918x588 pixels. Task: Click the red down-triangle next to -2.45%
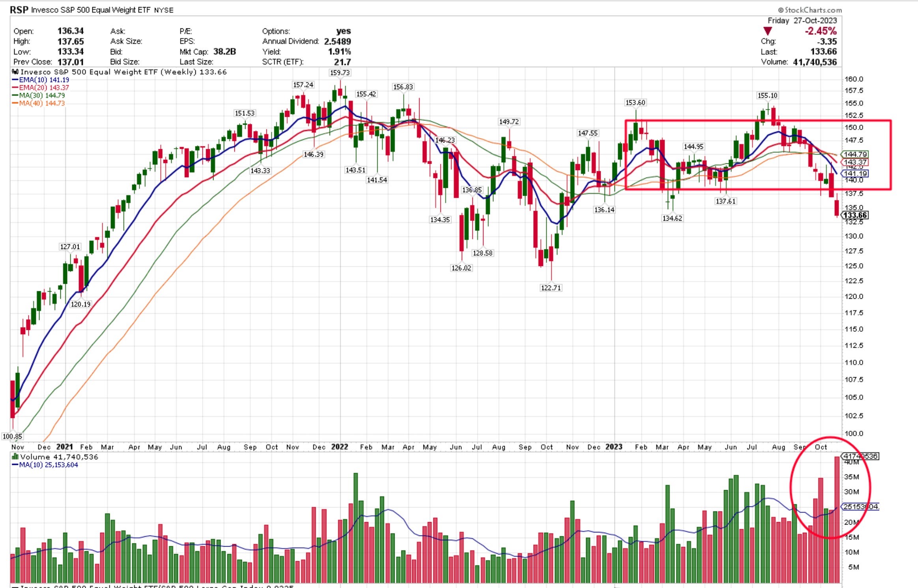coord(767,31)
